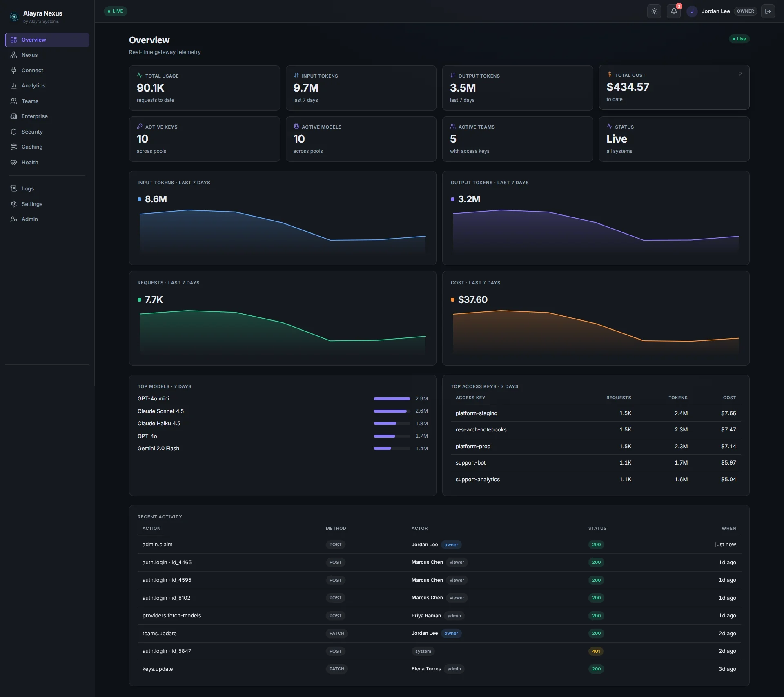Image resolution: width=784 pixels, height=697 pixels.
Task: Click the Requests column header
Action: point(618,398)
